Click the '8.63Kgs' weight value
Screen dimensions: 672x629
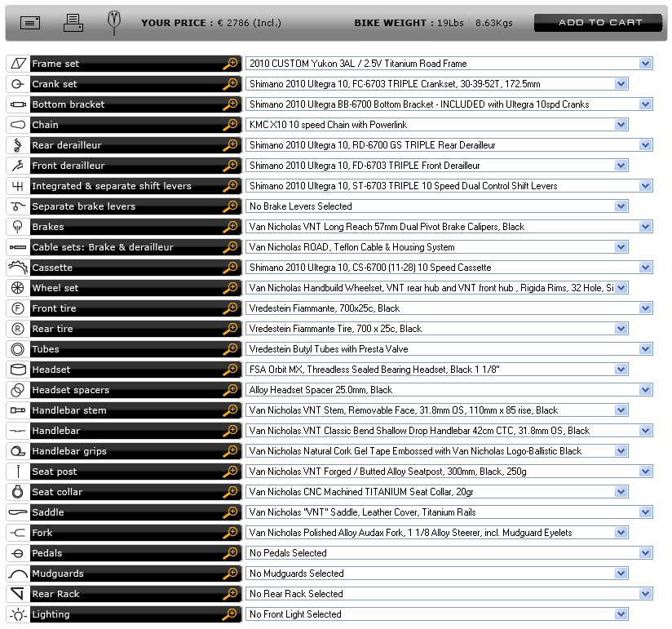[x=493, y=23]
